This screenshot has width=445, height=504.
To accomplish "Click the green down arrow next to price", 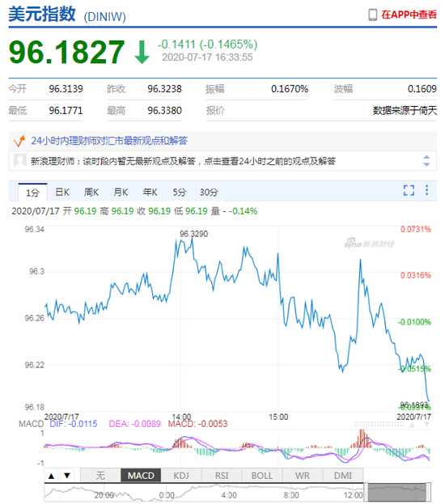I will pyautogui.click(x=142, y=52).
